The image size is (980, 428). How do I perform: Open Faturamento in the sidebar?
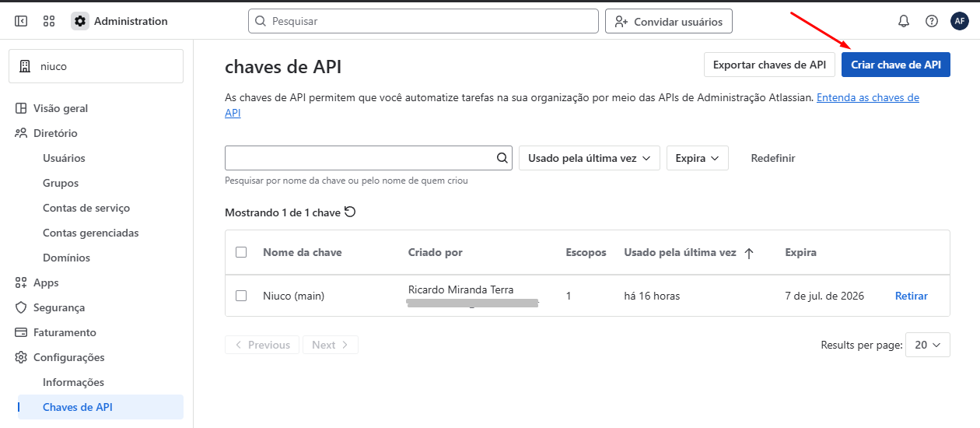tap(65, 332)
